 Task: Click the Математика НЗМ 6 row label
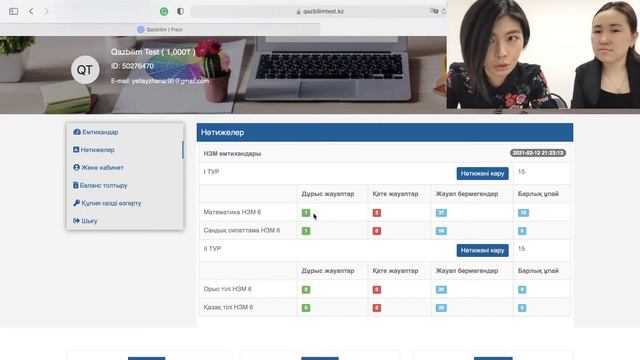tap(232, 212)
